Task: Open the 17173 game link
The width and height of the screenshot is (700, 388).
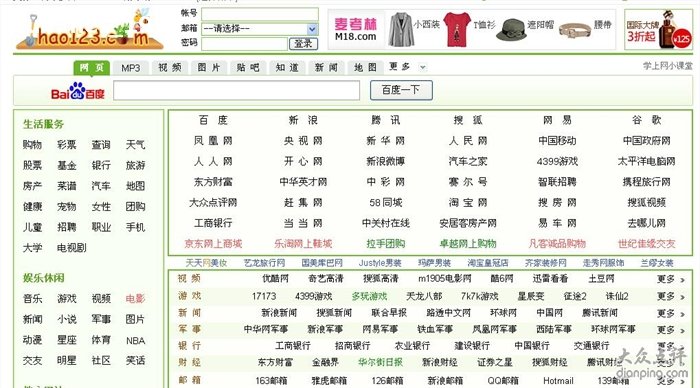Action: coord(263,296)
